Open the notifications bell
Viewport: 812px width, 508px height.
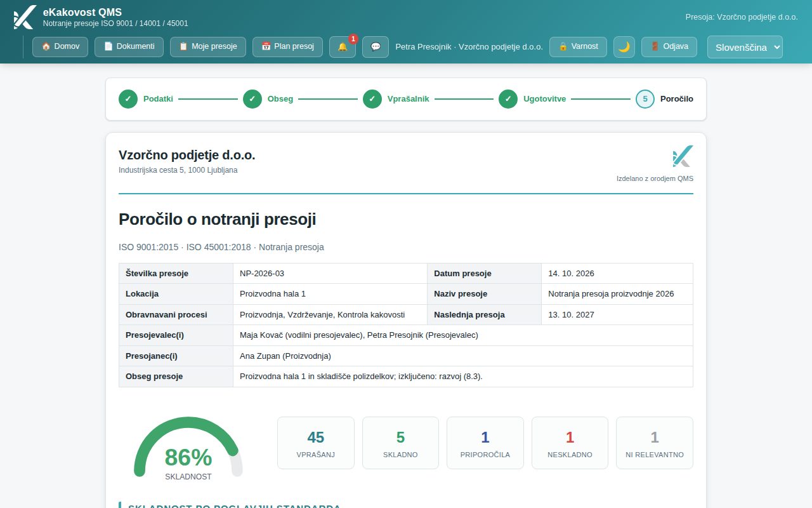pos(343,47)
